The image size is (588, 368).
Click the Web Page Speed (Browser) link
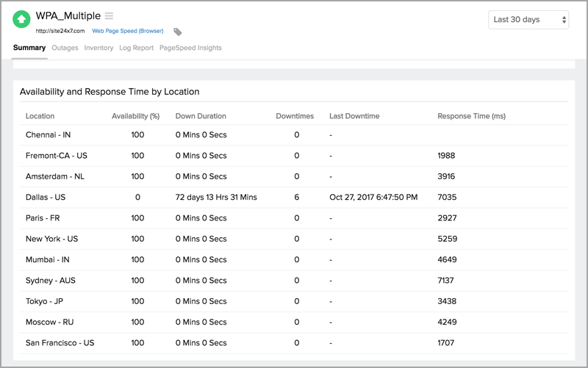pos(127,31)
